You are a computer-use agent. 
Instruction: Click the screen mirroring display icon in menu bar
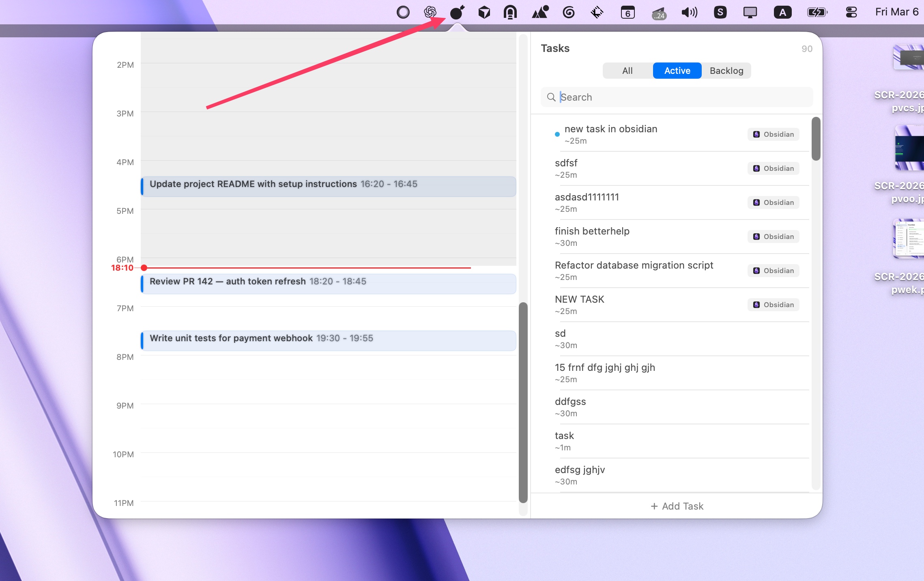750,12
